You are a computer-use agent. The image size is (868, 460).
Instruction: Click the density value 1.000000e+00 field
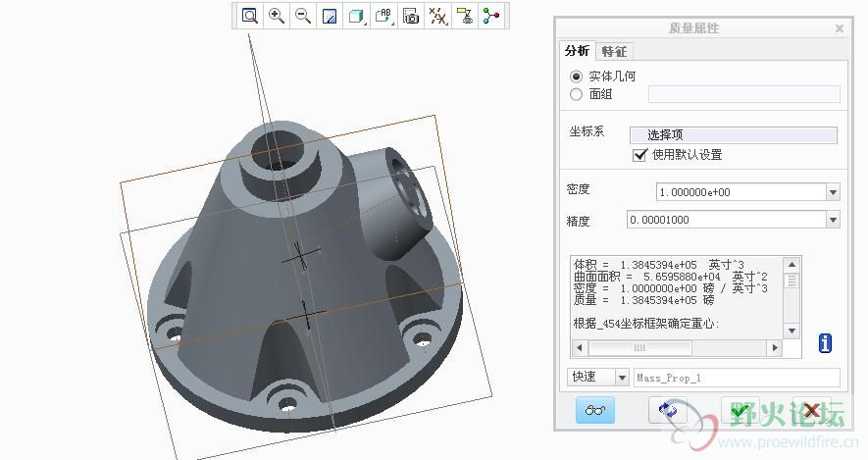point(741,192)
